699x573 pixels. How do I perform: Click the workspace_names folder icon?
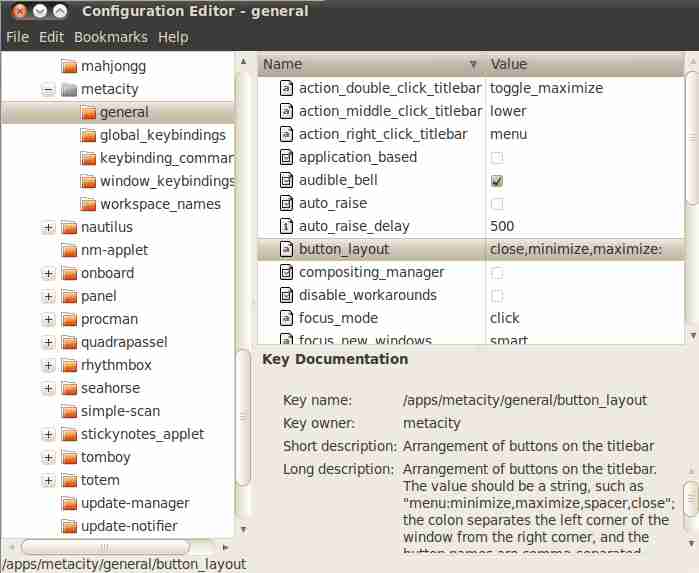click(88, 205)
